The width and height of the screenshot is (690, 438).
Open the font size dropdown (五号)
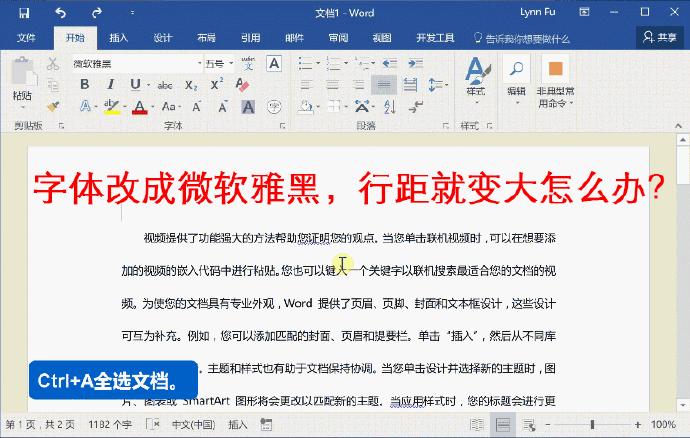pyautogui.click(x=231, y=64)
